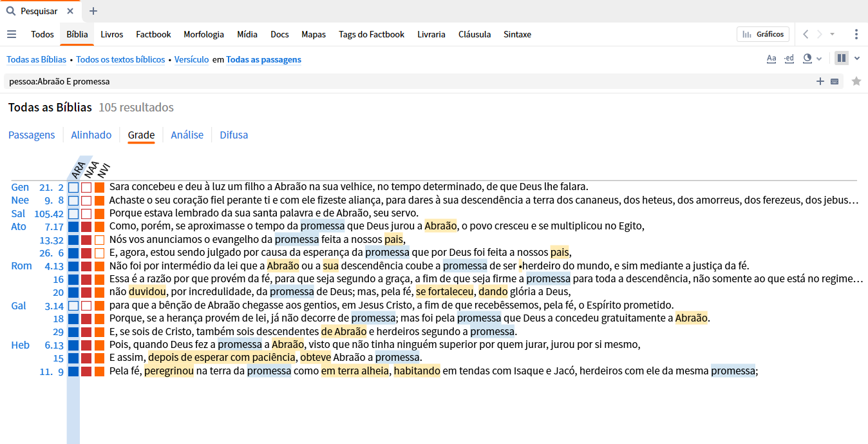868x444 pixels.
Task: Open the search templates keyboard icon
Action: [835, 81]
